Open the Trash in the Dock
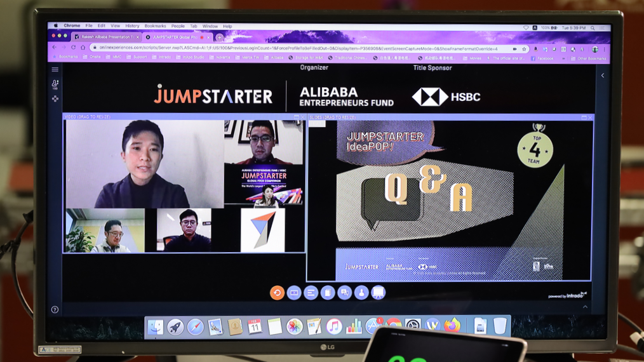The width and height of the screenshot is (644, 362). 500,325
